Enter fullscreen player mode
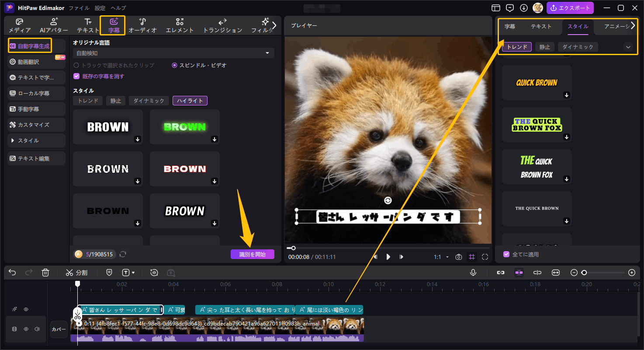Viewport: 644px width, 350px height. [485, 257]
